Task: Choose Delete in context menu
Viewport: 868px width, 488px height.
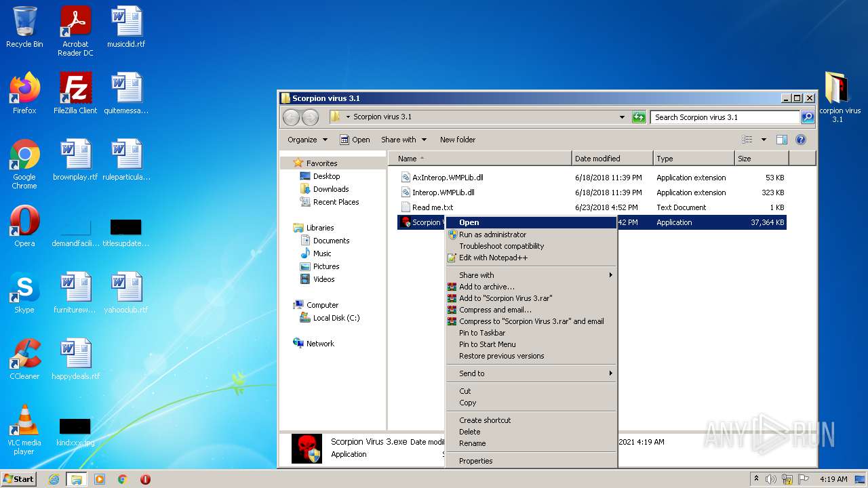Action: pyautogui.click(x=531, y=432)
